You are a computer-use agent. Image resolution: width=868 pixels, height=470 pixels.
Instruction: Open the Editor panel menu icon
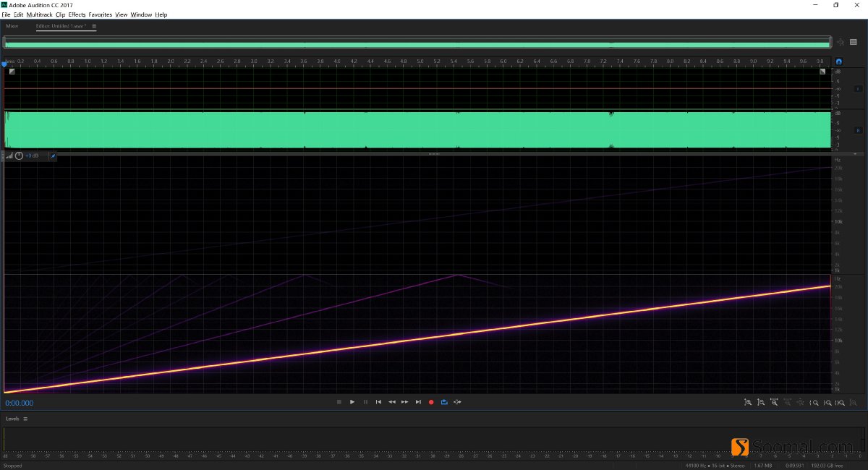pos(94,26)
